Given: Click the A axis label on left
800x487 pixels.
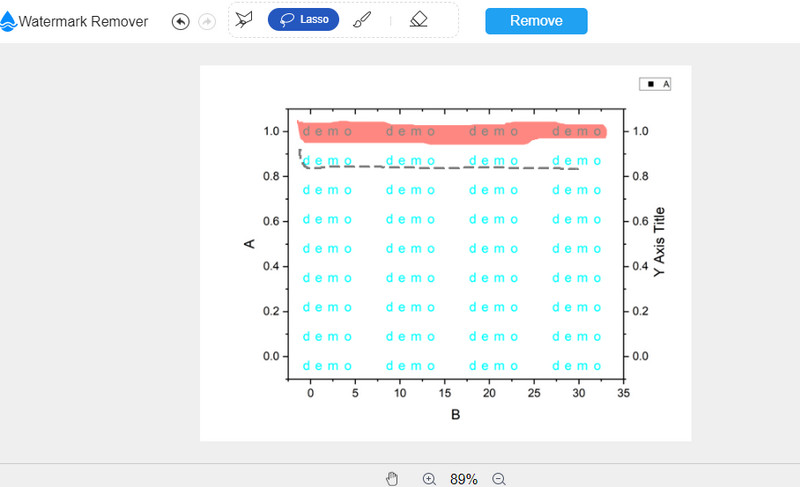Looking at the screenshot, I should [x=250, y=243].
